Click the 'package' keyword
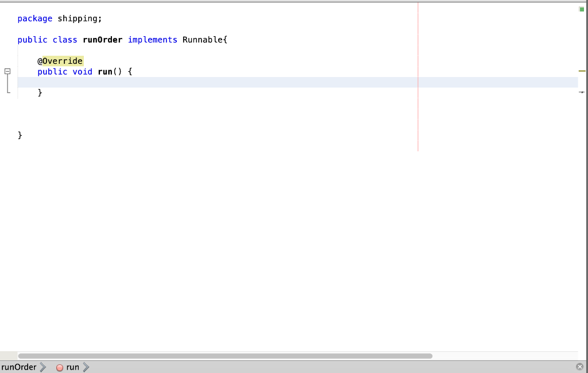 coord(35,19)
